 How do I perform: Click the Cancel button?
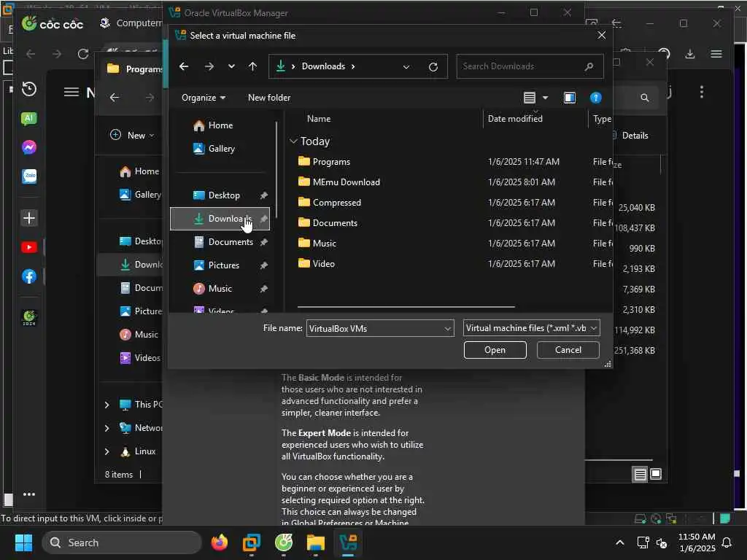[568, 350]
